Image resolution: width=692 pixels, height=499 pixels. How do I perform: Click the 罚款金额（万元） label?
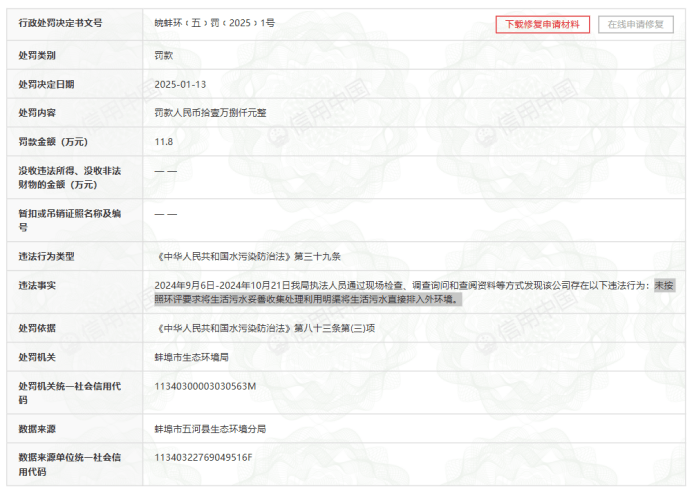pyautogui.click(x=53, y=142)
